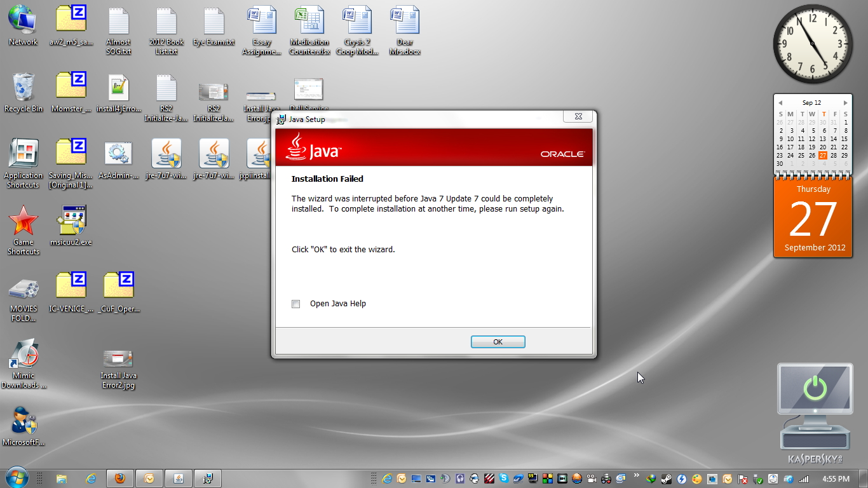Enable the Open Java Help checkbox

pyautogui.click(x=295, y=304)
